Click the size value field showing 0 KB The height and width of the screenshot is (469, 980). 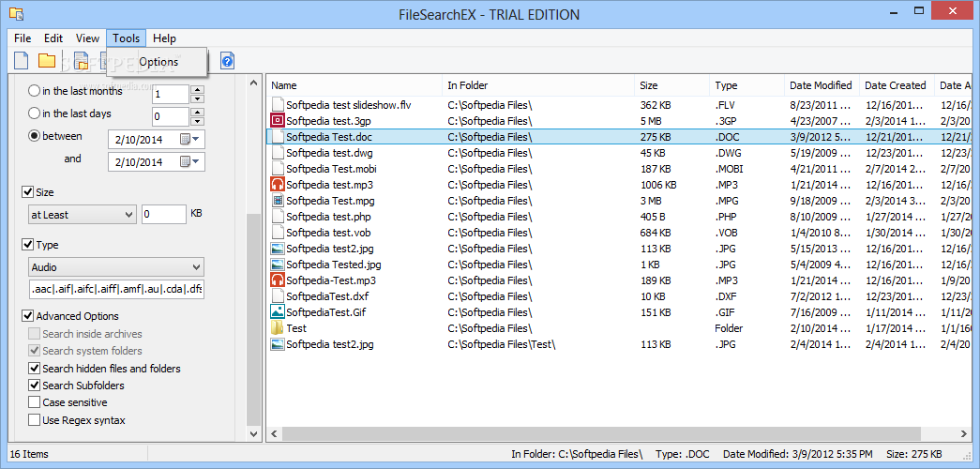(164, 215)
